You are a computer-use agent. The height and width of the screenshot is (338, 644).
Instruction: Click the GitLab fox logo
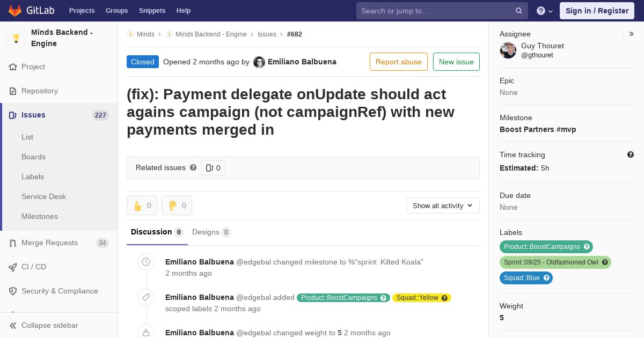pyautogui.click(x=15, y=11)
